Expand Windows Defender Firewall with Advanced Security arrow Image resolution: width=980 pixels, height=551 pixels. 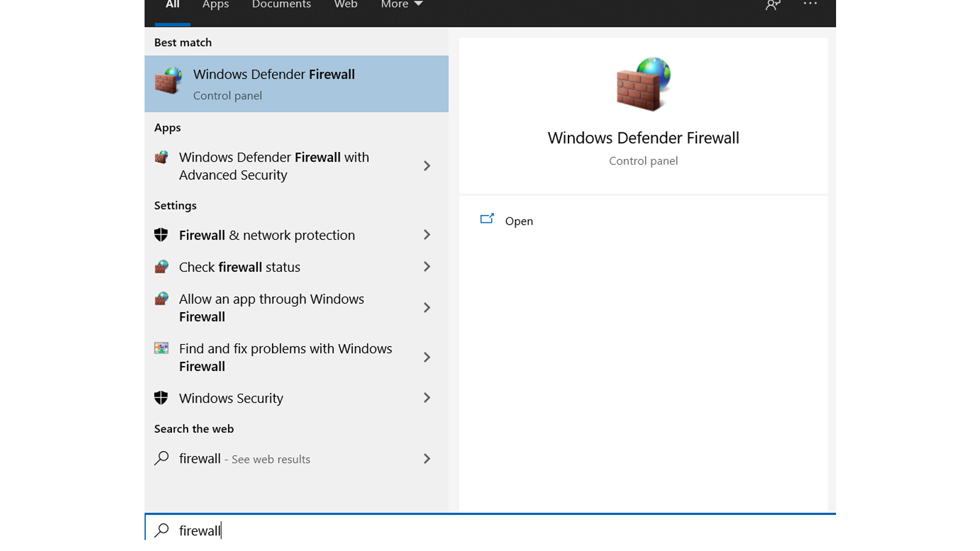[x=427, y=166]
